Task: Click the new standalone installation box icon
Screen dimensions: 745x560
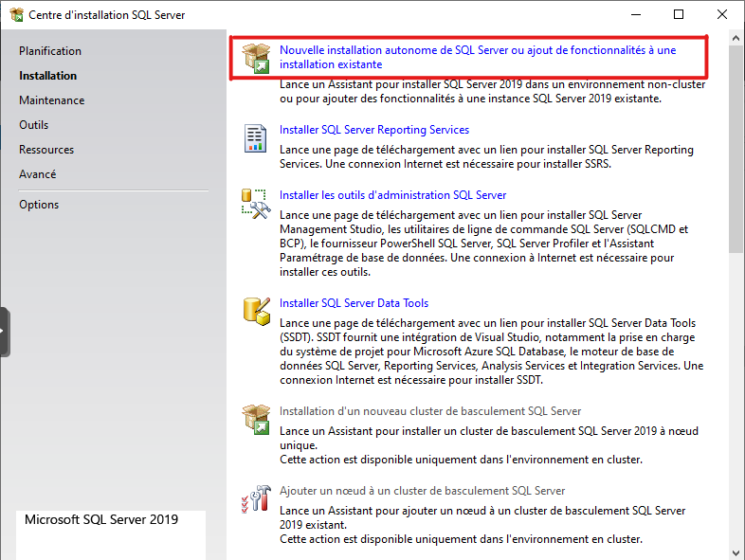Action: (x=256, y=57)
